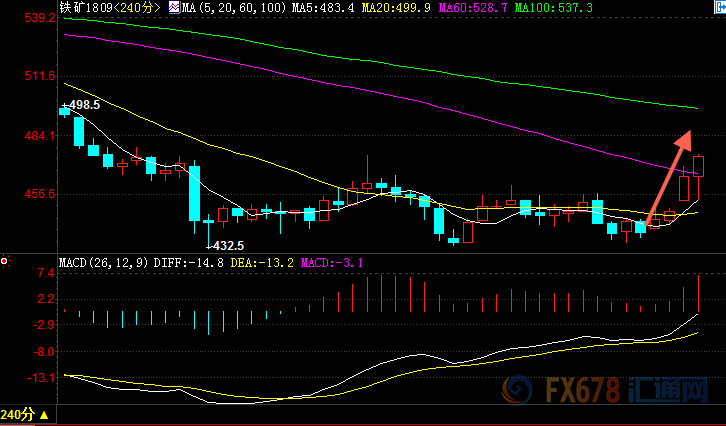Click the 432.5 low price annotation
Image resolution: width=726 pixels, height=426 pixels.
228,245
